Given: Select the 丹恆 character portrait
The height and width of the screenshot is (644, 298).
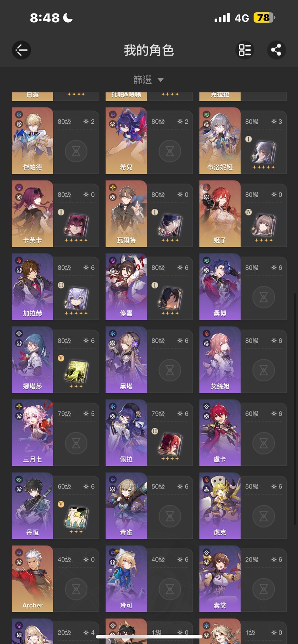Looking at the screenshot, I should pos(33,506).
